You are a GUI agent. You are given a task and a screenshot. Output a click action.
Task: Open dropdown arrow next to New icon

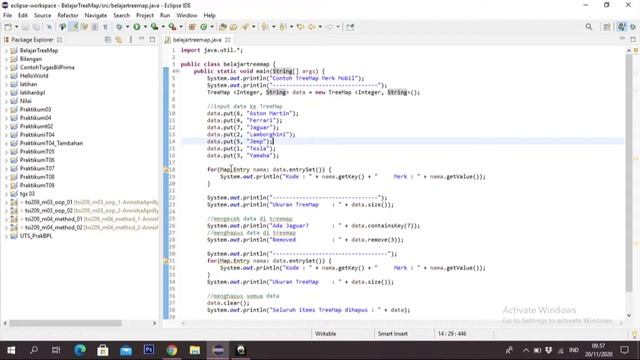coord(16,27)
